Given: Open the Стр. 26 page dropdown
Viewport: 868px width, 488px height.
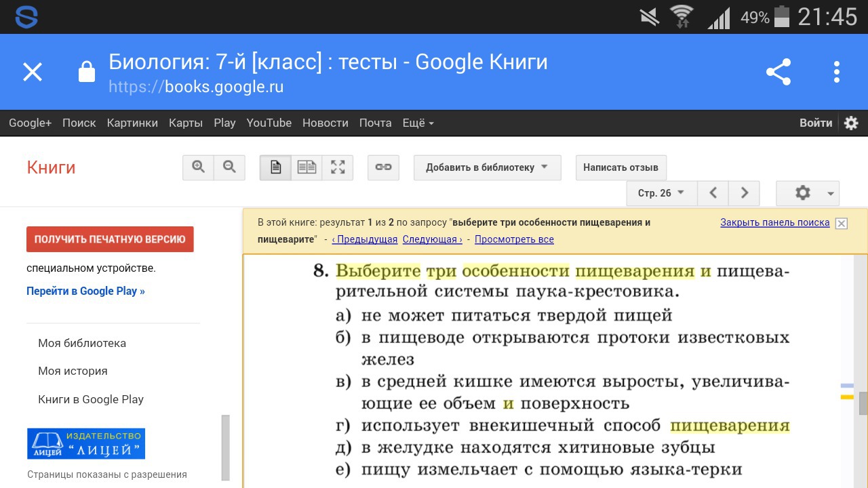Looking at the screenshot, I should pyautogui.click(x=660, y=193).
